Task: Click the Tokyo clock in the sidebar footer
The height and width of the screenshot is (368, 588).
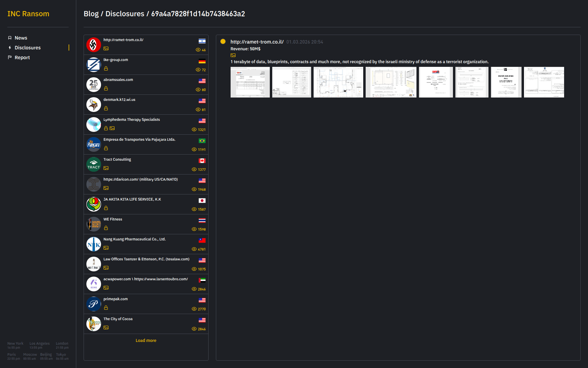Action: pos(62,356)
